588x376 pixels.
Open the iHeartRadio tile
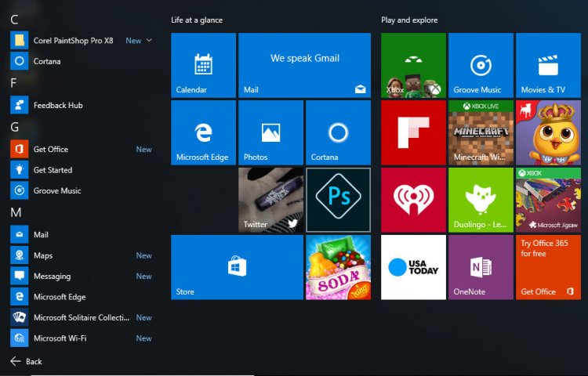pos(413,200)
